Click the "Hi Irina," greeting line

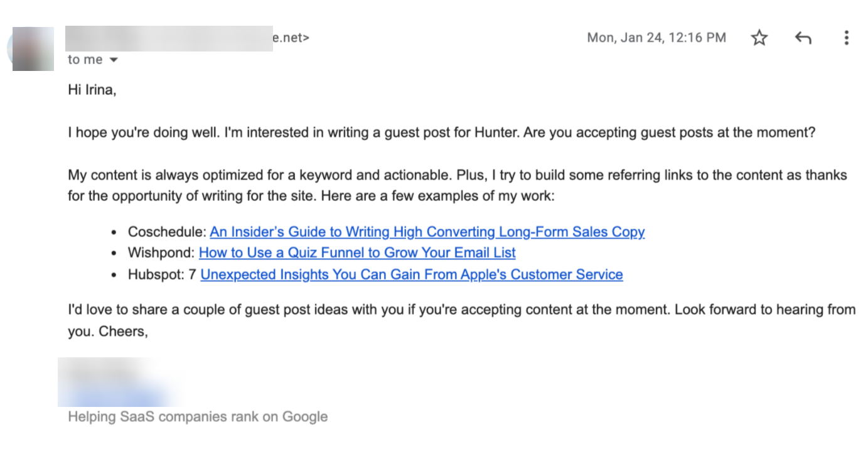click(x=92, y=90)
